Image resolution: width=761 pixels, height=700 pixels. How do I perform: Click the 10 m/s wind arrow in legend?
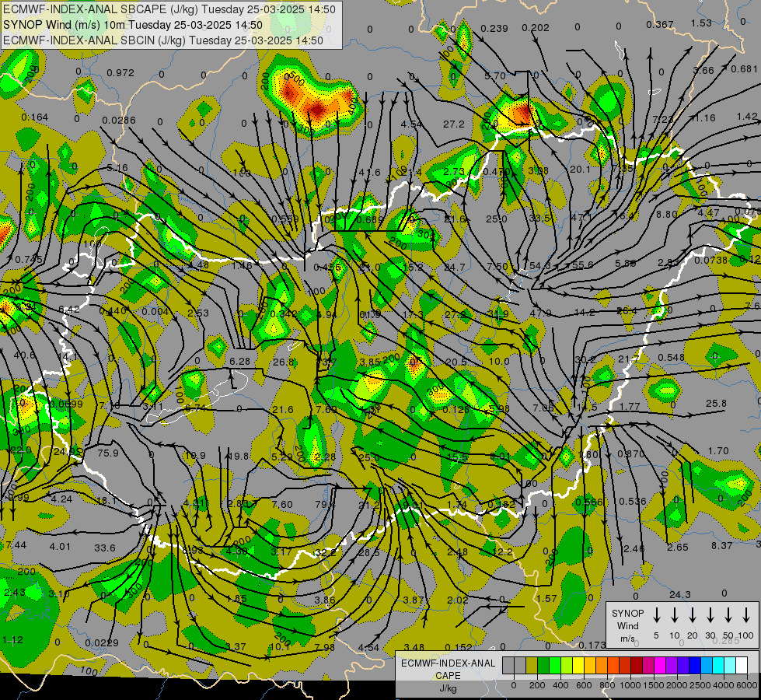674,615
